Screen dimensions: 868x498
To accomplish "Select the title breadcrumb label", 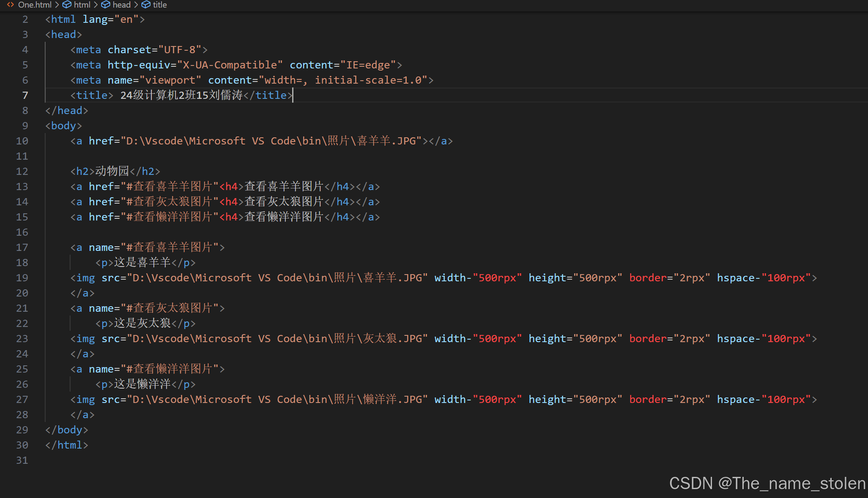I will tap(160, 5).
